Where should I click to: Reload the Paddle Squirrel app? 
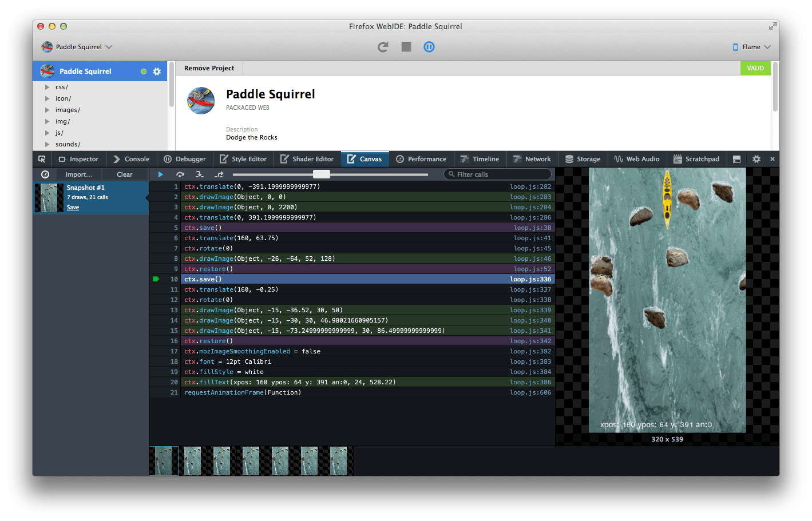[x=382, y=47]
